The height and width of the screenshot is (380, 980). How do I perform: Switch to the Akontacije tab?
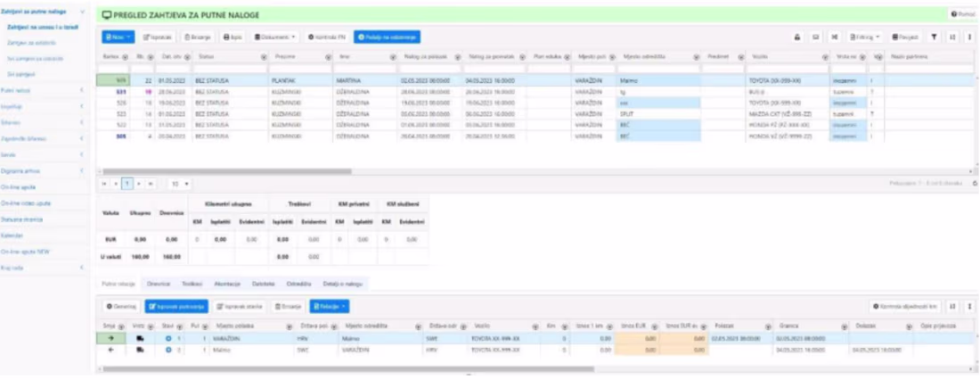point(227,284)
